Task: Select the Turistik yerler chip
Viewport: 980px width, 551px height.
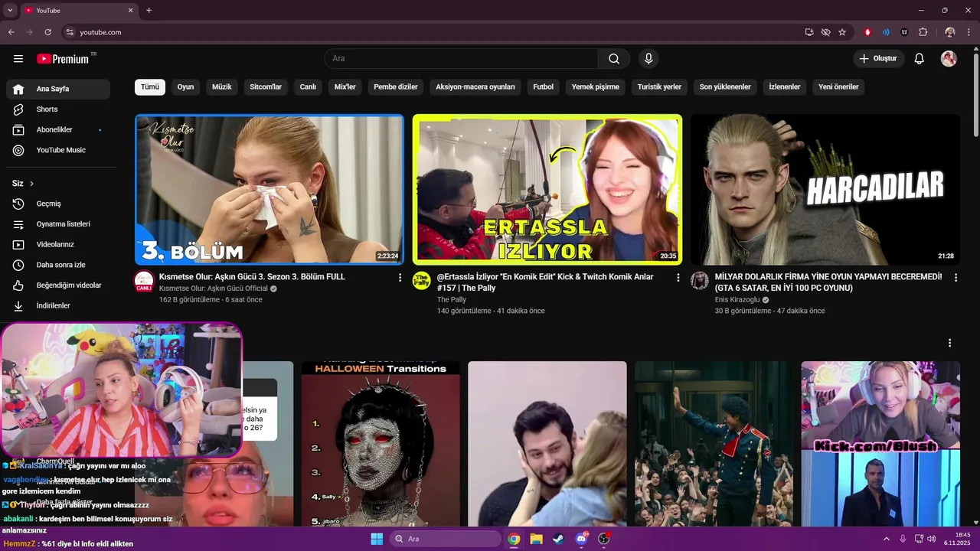Action: click(659, 87)
